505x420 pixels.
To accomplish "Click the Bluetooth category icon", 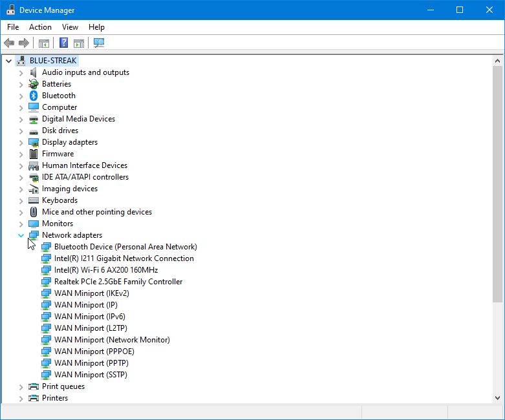I will tap(34, 96).
